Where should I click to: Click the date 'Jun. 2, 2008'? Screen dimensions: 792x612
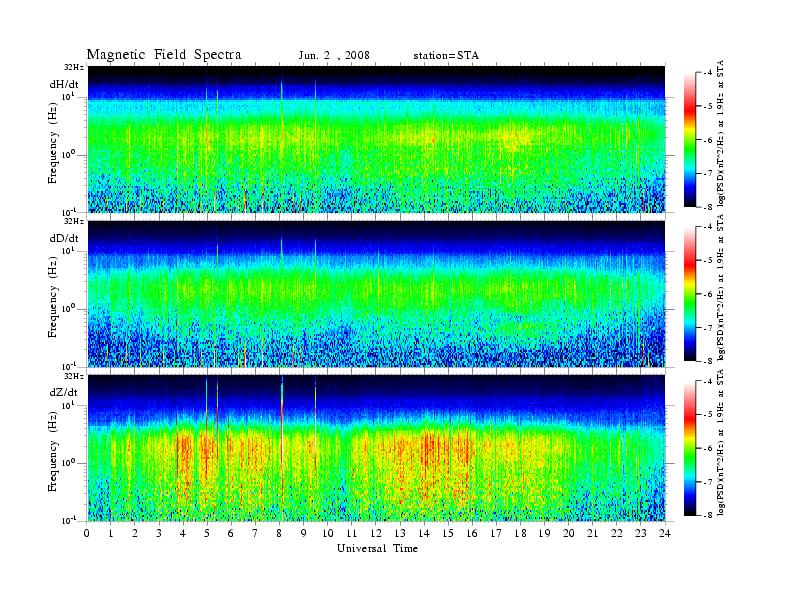coord(334,56)
